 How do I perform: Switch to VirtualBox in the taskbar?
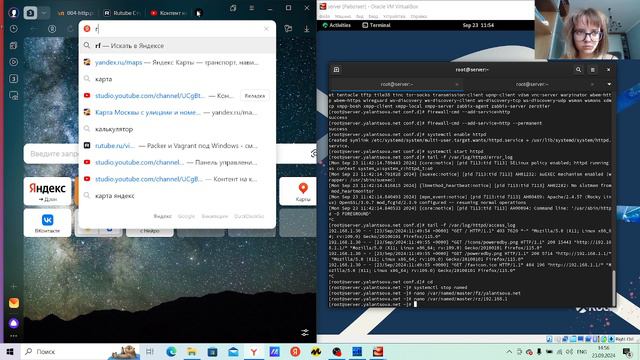click(x=357, y=351)
